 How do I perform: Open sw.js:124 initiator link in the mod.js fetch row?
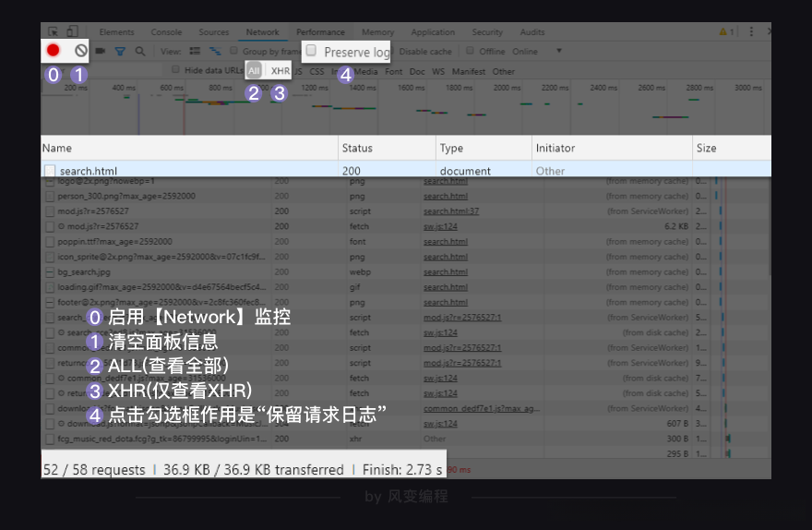440,226
